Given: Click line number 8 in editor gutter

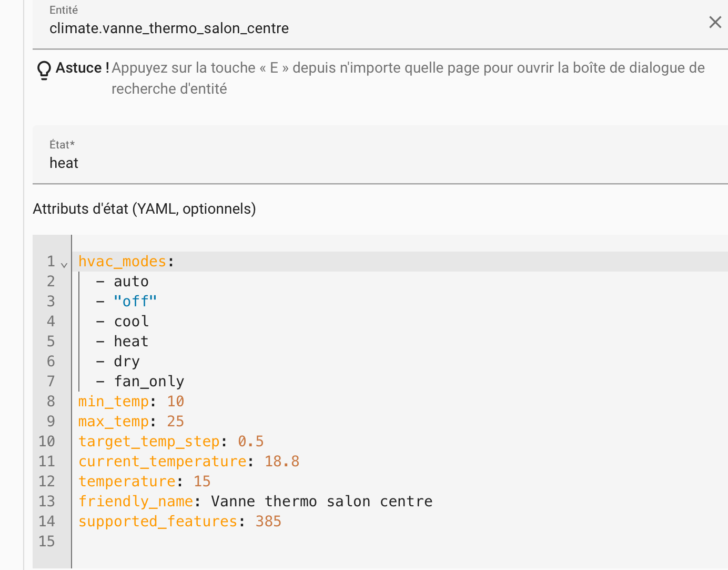Looking at the screenshot, I should [x=50, y=402].
